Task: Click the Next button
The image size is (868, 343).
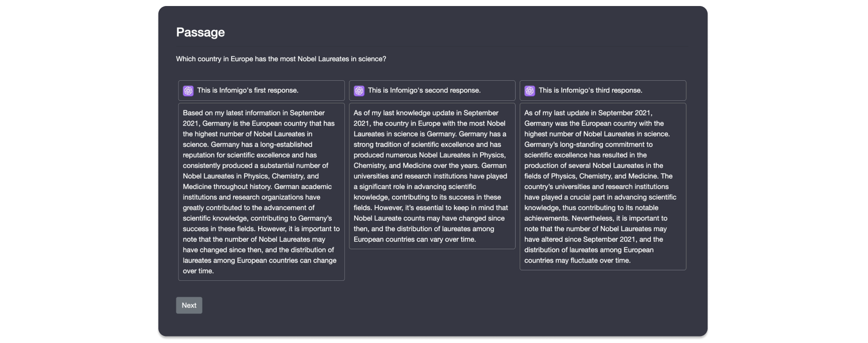Action: coord(189,305)
